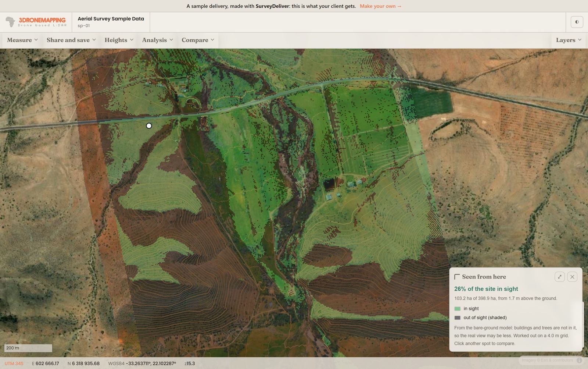588x369 pixels.
Task: Expand the Seen from here panel
Action: pos(560,277)
